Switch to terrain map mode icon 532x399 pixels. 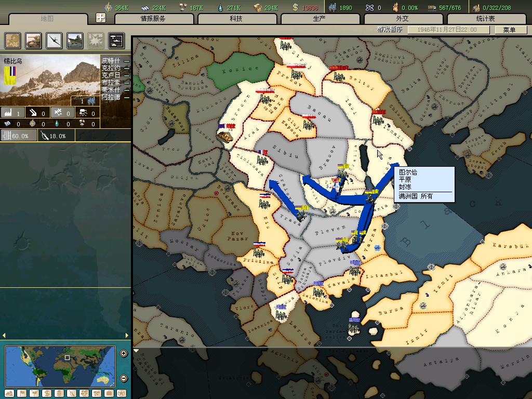pos(9,393)
